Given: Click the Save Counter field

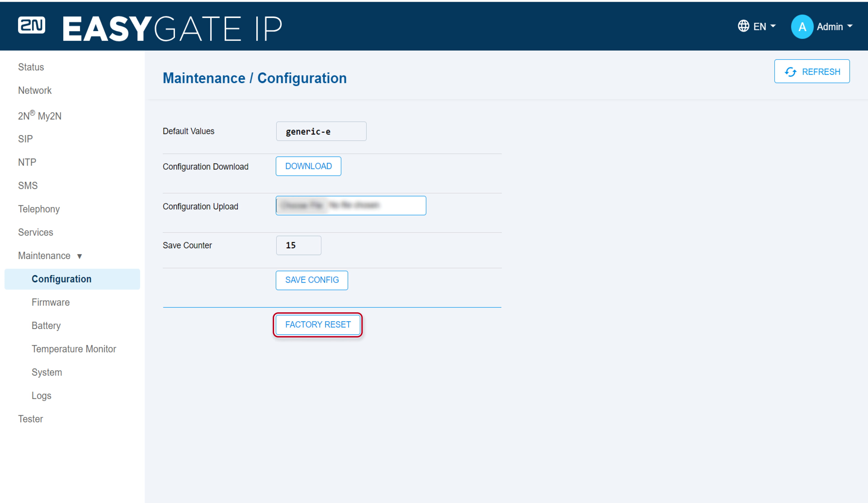Looking at the screenshot, I should tap(299, 246).
